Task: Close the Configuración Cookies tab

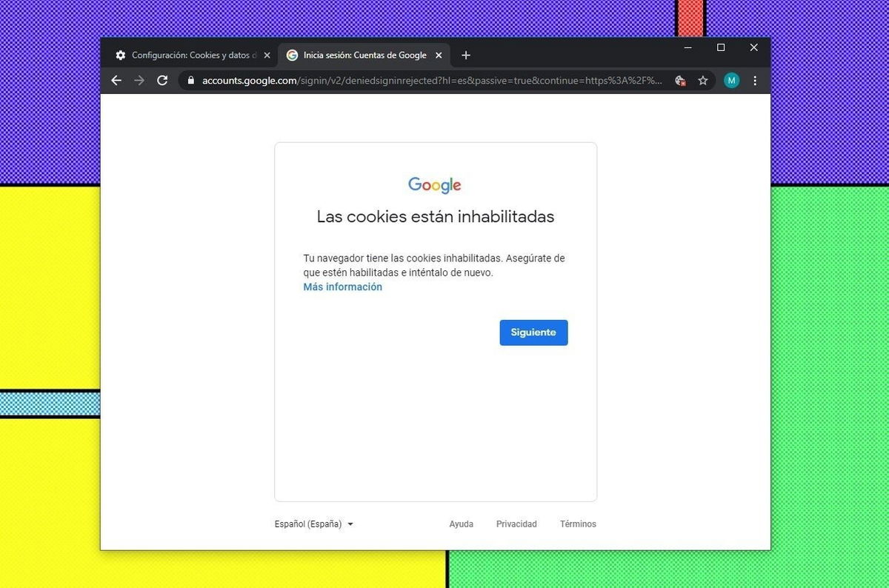Action: [267, 55]
